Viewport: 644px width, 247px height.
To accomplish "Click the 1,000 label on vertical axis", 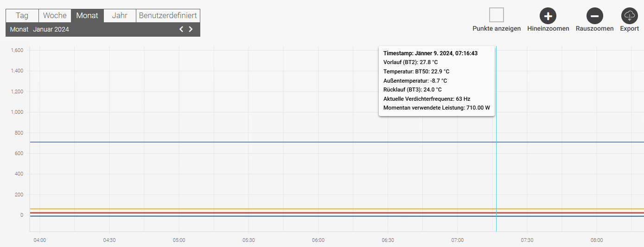I will click(17, 112).
